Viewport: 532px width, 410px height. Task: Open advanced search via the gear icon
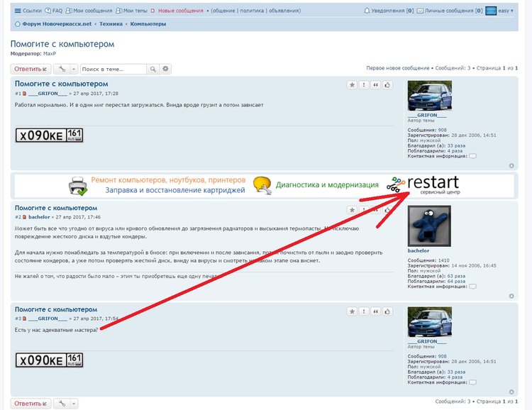coord(166,69)
